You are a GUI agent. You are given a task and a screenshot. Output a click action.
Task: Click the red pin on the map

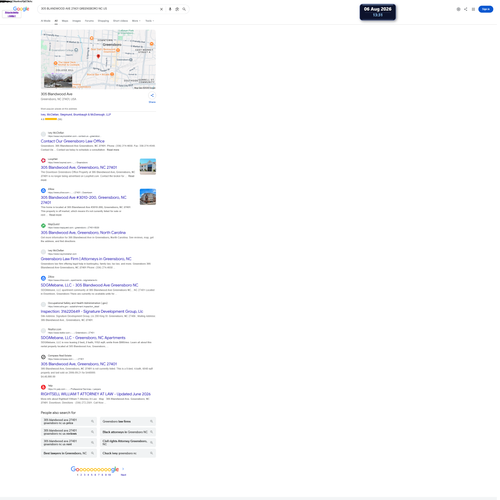pyautogui.click(x=98, y=56)
